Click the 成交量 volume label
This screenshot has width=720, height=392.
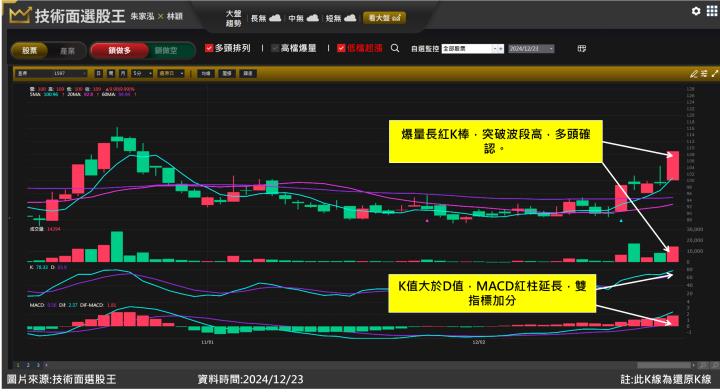tap(36, 229)
